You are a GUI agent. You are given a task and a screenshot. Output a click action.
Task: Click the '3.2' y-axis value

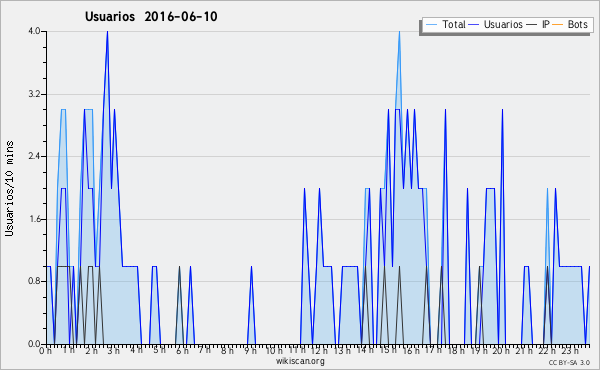point(35,94)
